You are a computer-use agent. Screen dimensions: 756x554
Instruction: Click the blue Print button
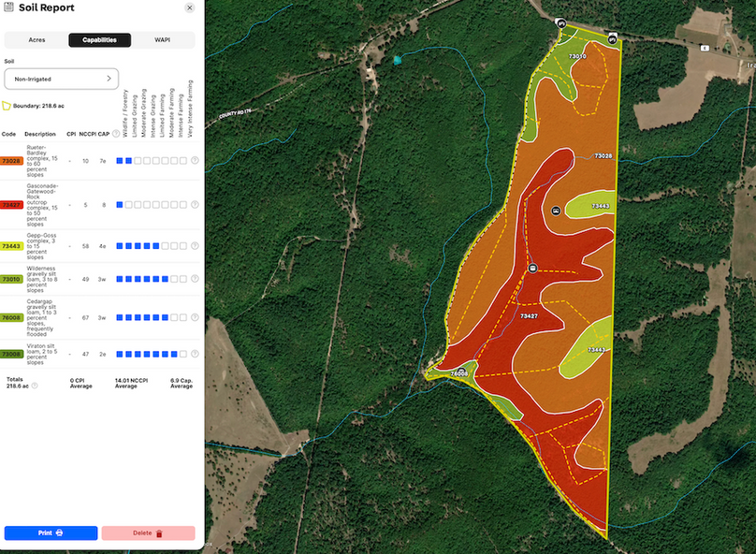[51, 532]
